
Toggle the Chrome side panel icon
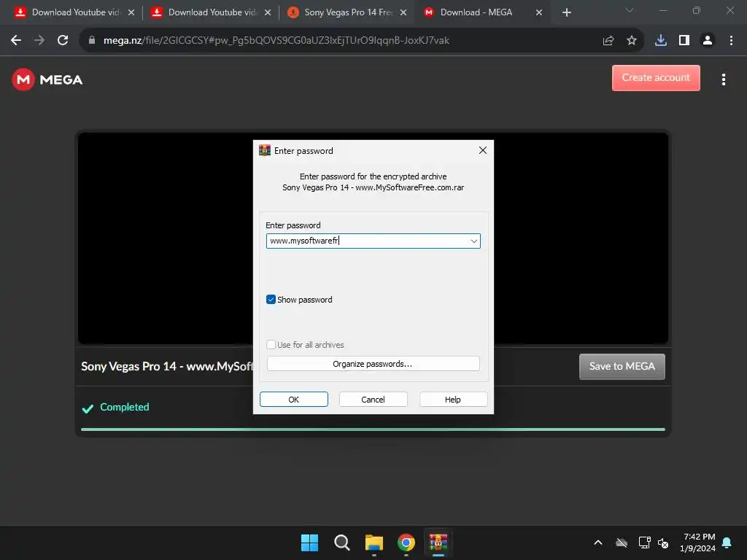[684, 41]
